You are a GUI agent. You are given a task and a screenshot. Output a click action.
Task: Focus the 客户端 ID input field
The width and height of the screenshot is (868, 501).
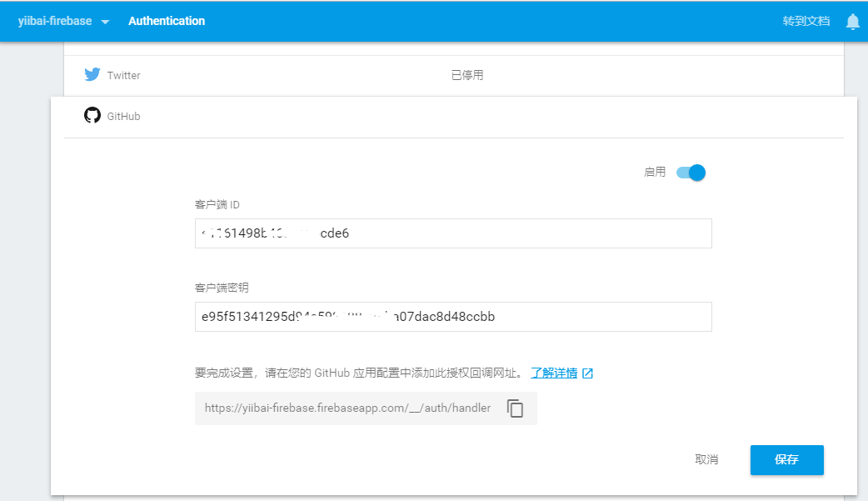tap(453, 233)
